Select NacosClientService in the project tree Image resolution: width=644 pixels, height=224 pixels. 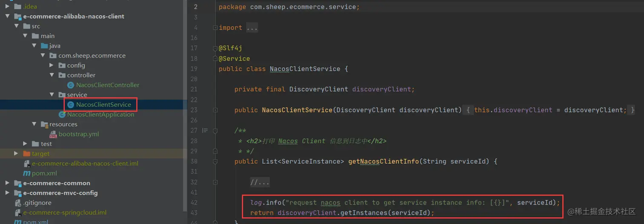click(104, 104)
